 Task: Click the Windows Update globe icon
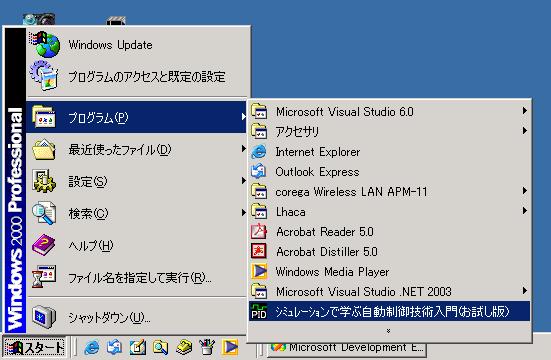click(45, 45)
